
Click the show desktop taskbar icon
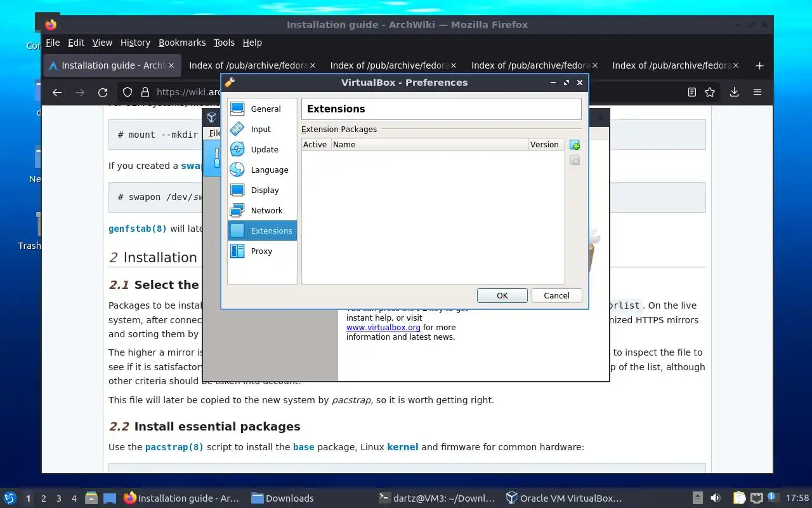coord(110,498)
